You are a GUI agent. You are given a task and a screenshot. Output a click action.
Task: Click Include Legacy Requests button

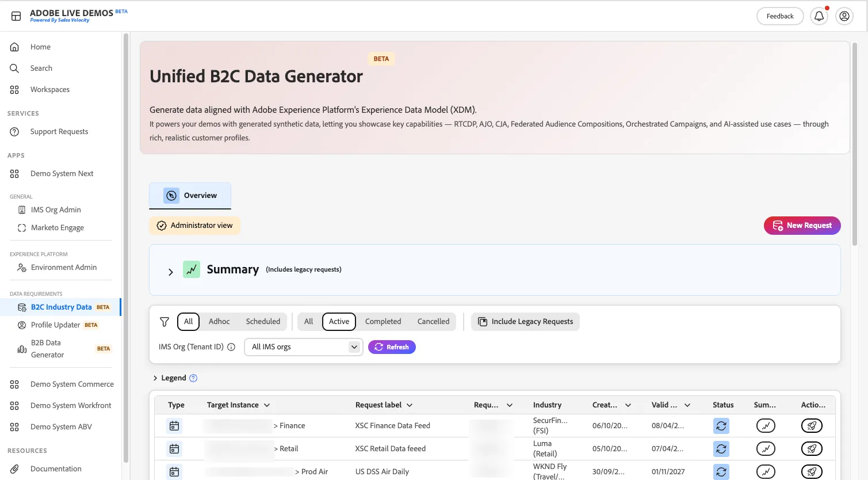click(x=525, y=322)
